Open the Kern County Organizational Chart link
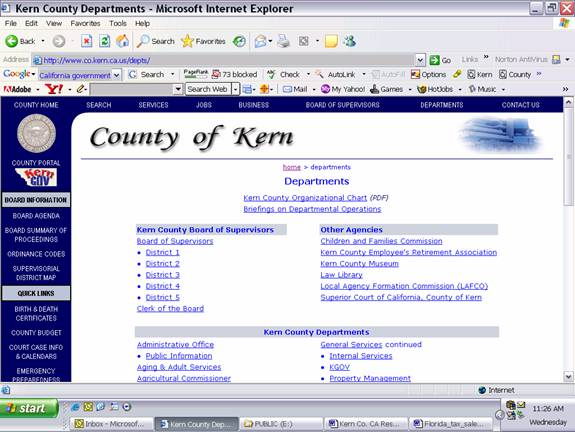Screen dimensions: 575x432 click(305, 198)
